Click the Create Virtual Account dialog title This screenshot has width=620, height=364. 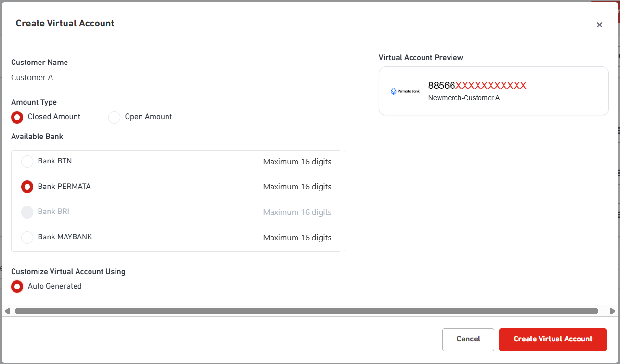click(65, 24)
